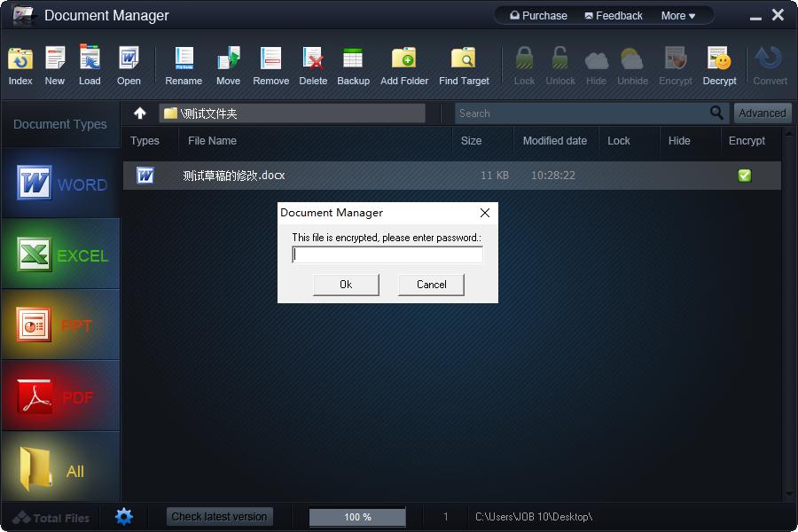This screenshot has width=798, height=532.
Task: Open settings via the gear icon
Action: pos(123,517)
